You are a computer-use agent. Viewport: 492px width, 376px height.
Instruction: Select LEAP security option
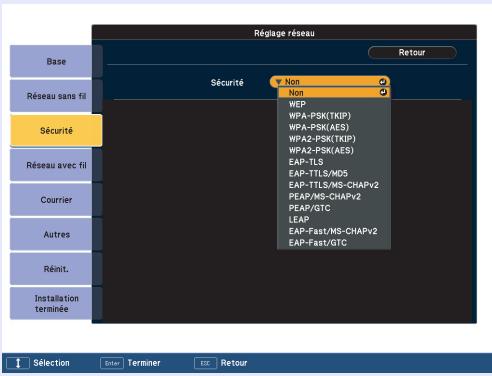pyautogui.click(x=334, y=220)
